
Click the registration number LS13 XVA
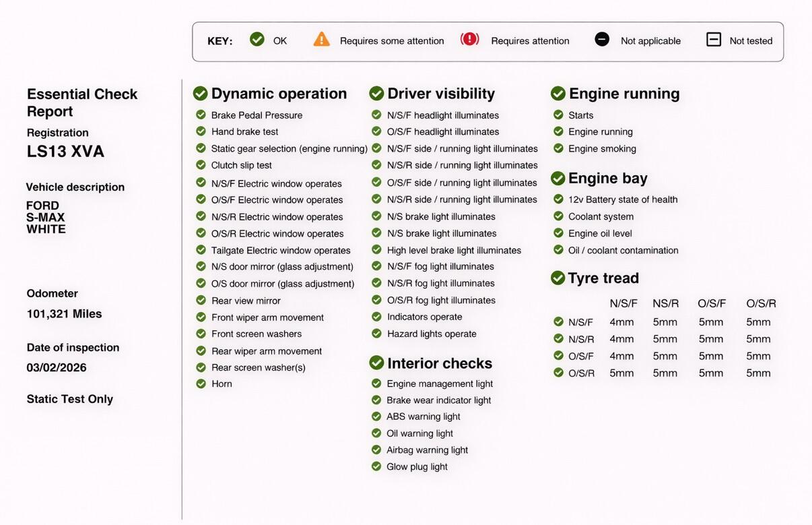click(65, 152)
